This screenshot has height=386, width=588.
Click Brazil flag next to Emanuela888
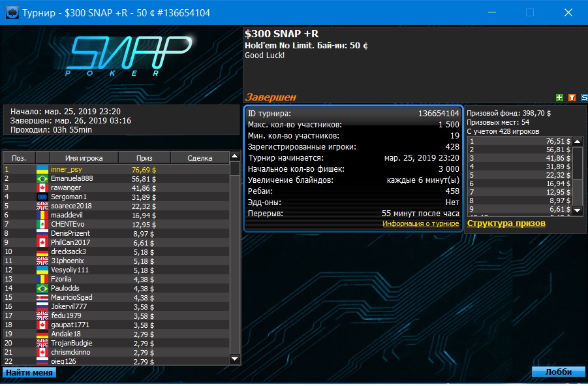(42, 178)
